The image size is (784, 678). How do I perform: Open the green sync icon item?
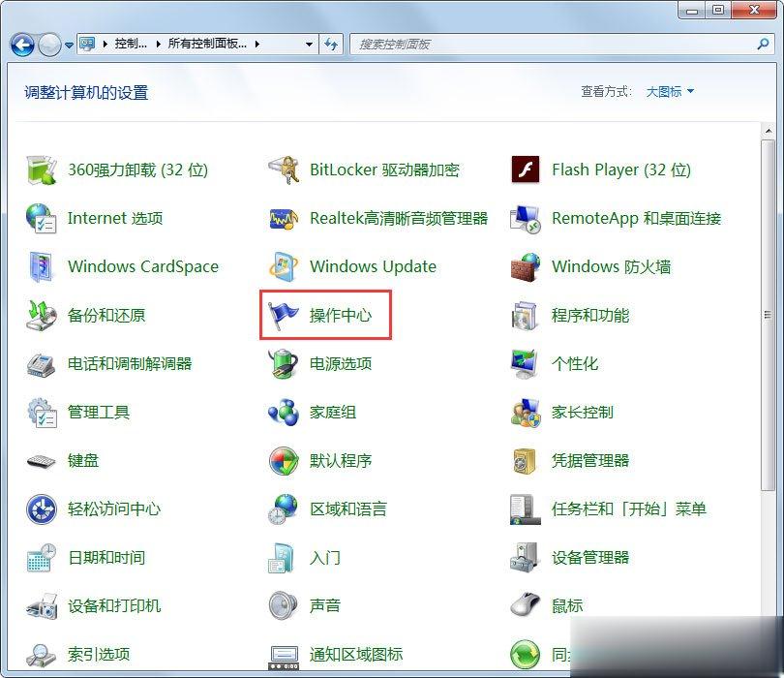coord(526,654)
